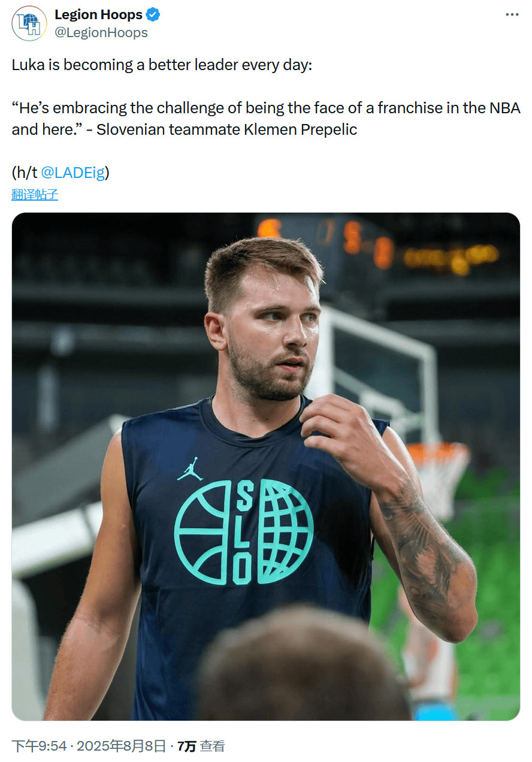532x762 pixels.
Task: Click 翻译帖子 to translate the post
Action: (35, 195)
